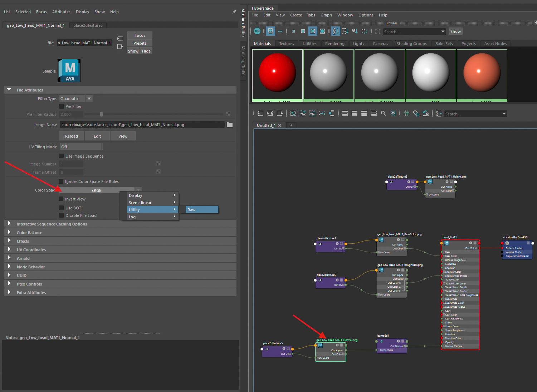This screenshot has height=392, width=537.
Task: Open Graph menu in Hypershade
Action: [326, 15]
